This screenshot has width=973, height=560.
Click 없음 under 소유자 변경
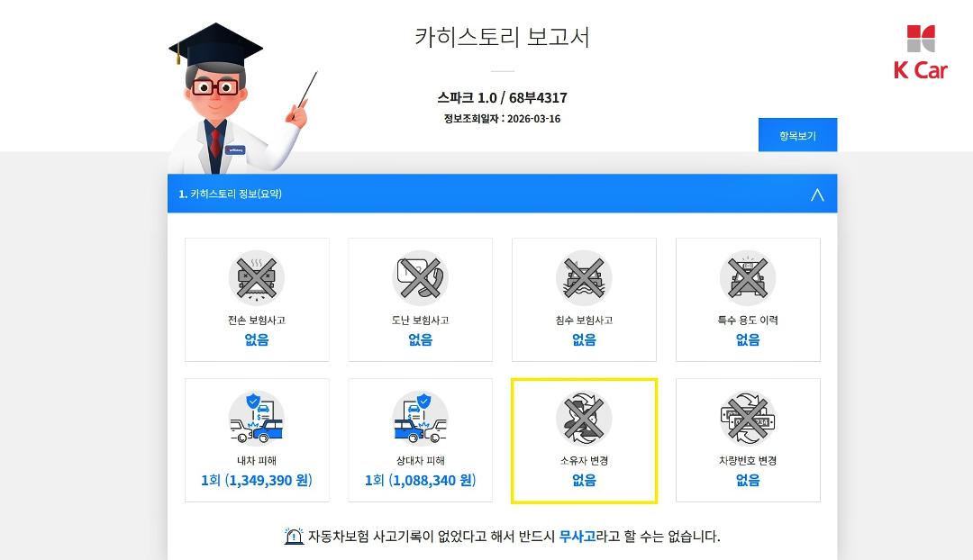584,480
